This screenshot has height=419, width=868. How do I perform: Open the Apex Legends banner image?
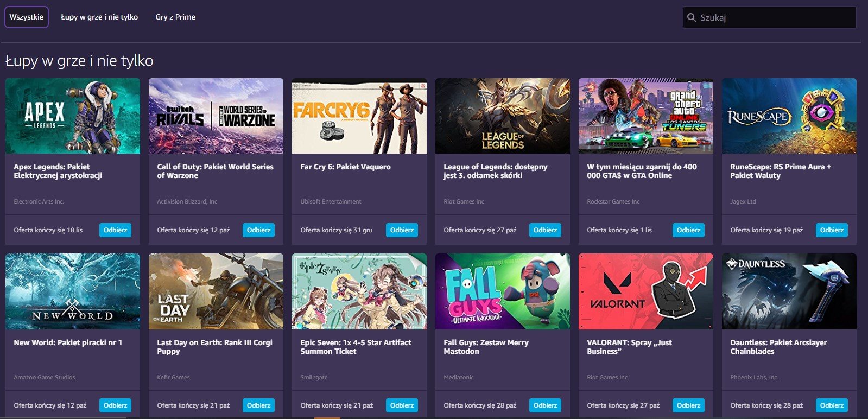click(x=73, y=116)
